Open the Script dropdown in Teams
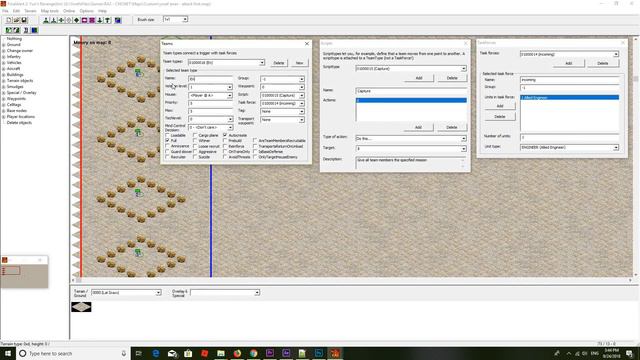Viewport: 640px width, 360px height. [301, 96]
